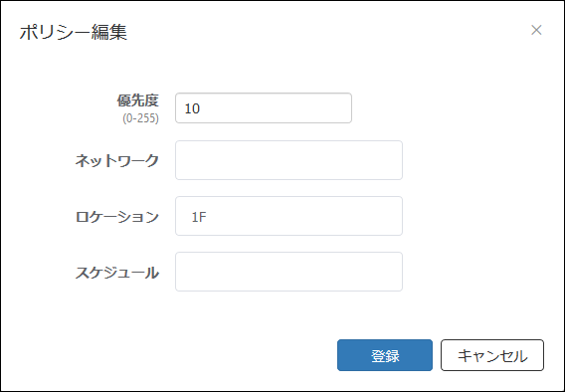
Task: Click the スケジュール label text
Action: tap(116, 273)
